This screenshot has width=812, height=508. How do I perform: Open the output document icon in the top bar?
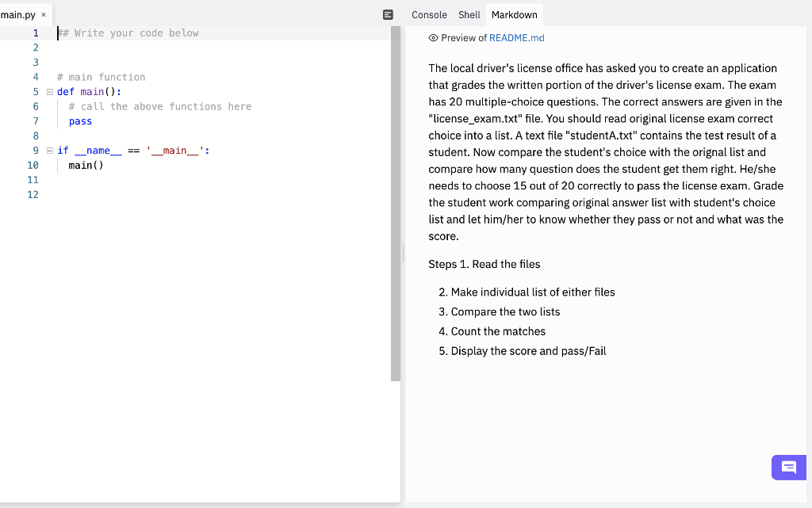pos(386,14)
